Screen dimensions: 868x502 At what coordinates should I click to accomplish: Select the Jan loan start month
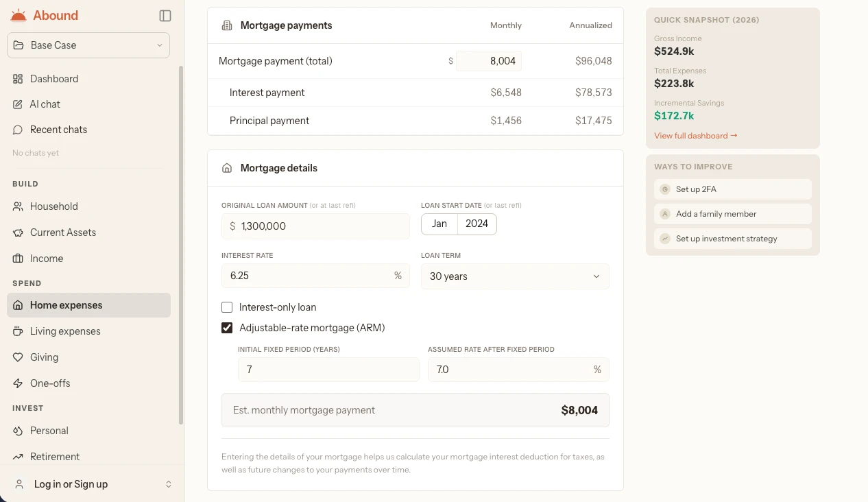point(439,224)
